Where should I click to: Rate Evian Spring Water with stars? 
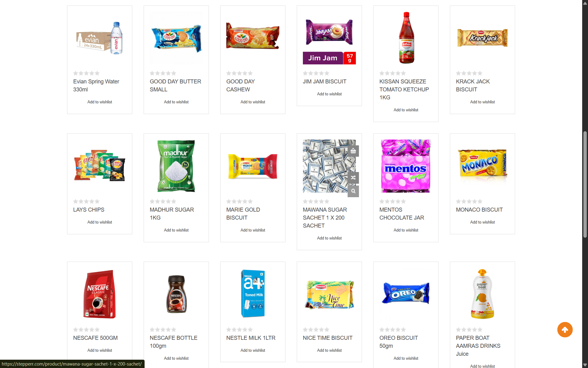tap(86, 73)
